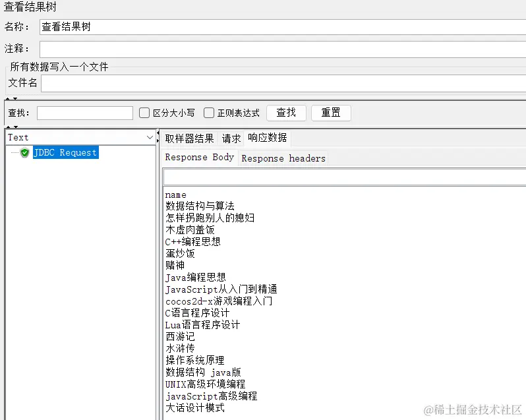Click the green success shield icon beside JDBC Request

coord(24,152)
